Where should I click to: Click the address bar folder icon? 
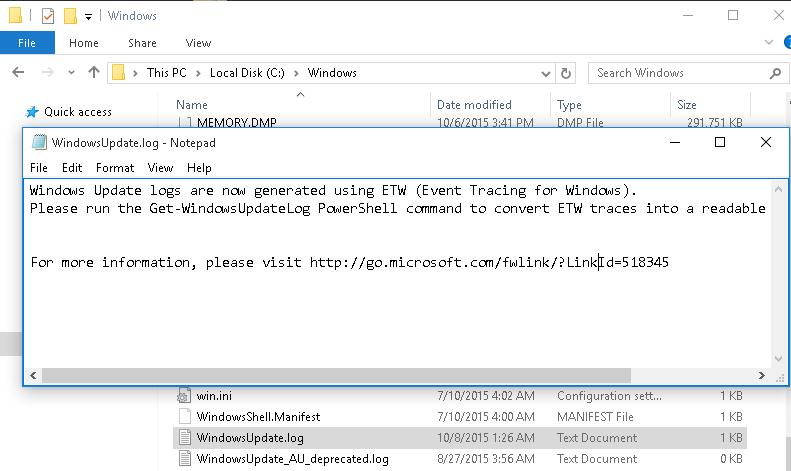click(119, 73)
